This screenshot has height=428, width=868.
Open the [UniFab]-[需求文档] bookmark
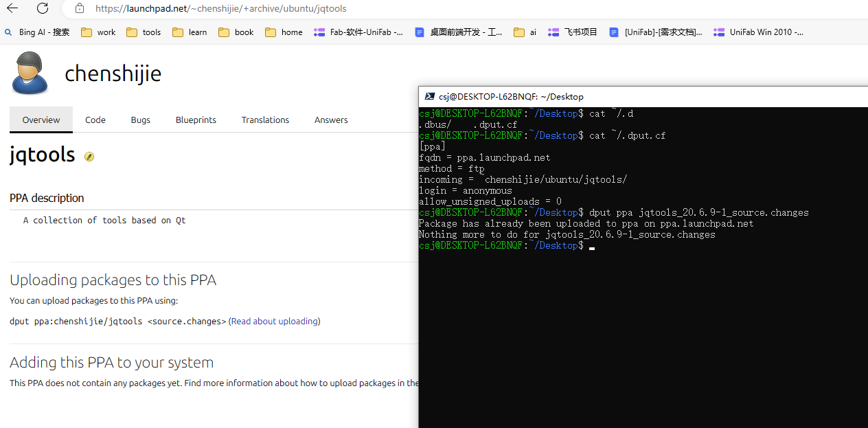tap(656, 32)
